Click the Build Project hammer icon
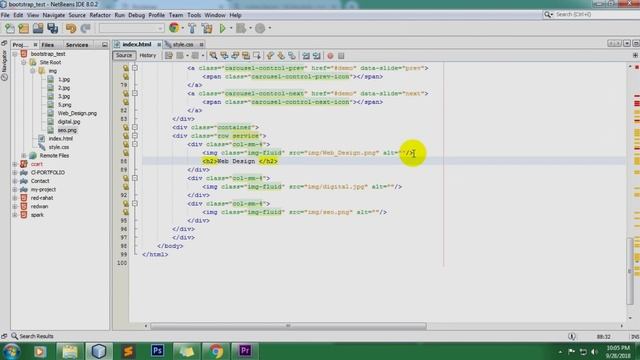The height and width of the screenshot is (360, 640). [x=192, y=28]
